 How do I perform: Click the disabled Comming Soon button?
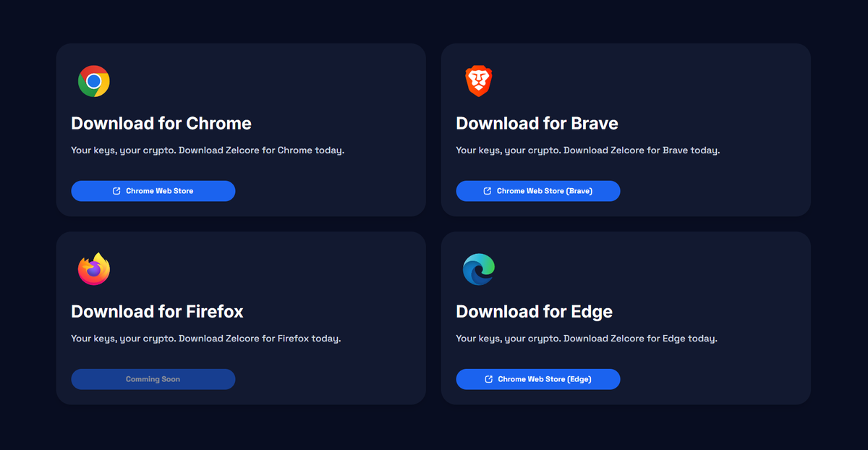coord(153,378)
